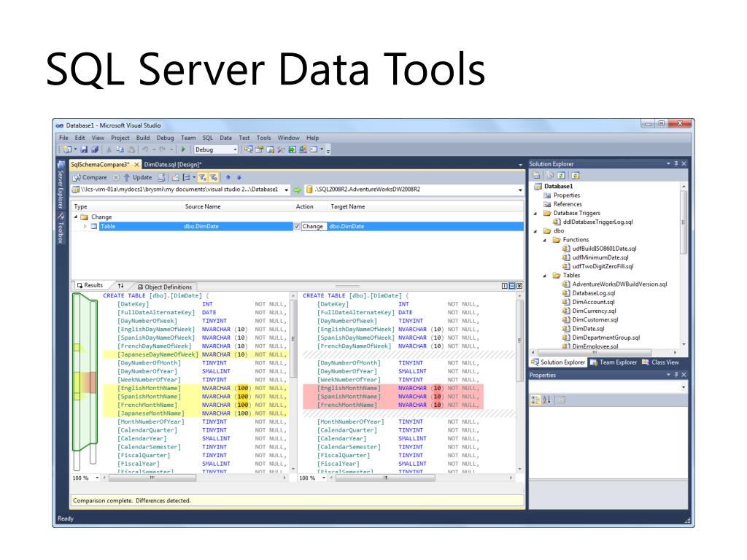Screen dimensions: 747x560
Task: Open the SQL menu
Action: point(208,138)
